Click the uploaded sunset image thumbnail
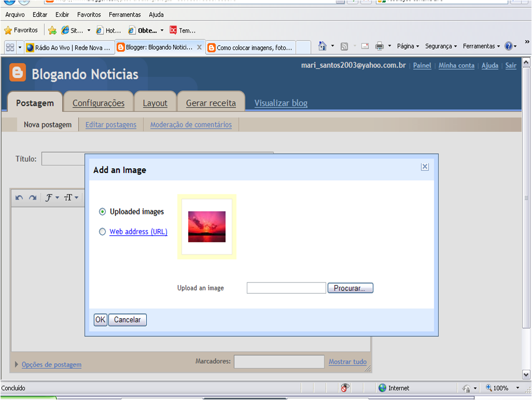The height and width of the screenshot is (400, 532). pyautogui.click(x=206, y=226)
